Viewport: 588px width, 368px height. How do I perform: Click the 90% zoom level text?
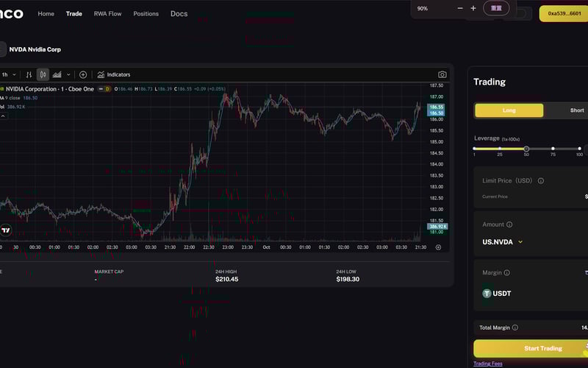(422, 8)
